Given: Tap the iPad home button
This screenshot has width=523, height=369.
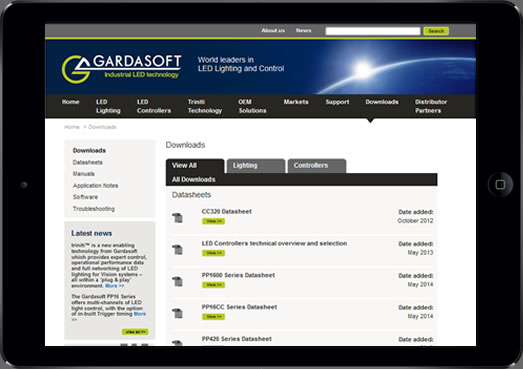Looking at the screenshot, I should [x=500, y=184].
